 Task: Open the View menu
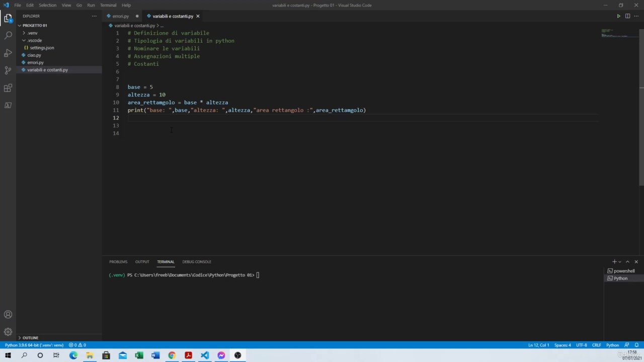tap(66, 5)
